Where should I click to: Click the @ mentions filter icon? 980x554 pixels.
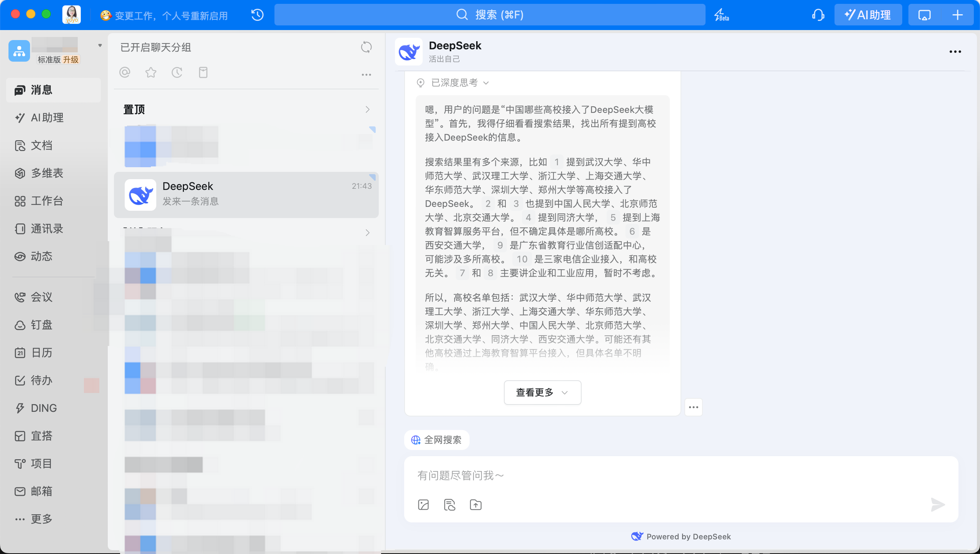(x=125, y=72)
